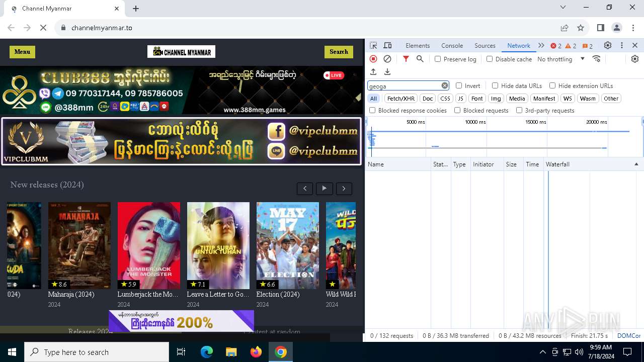Viewport: 644px width, 362px height.
Task: Open Windows Start menu
Action: coord(12,352)
